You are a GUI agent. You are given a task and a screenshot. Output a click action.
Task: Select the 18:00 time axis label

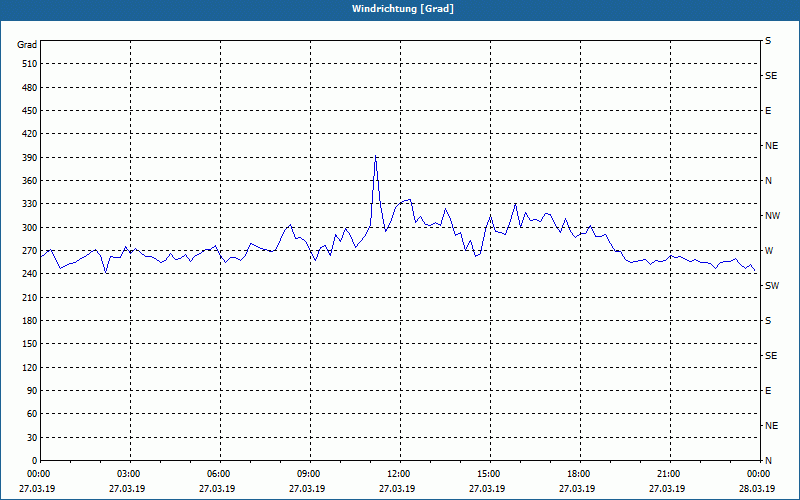(580, 474)
